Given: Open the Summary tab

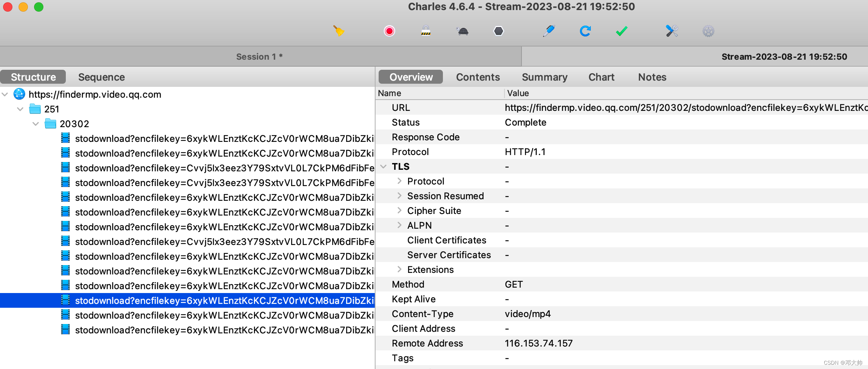Looking at the screenshot, I should tap(544, 77).
